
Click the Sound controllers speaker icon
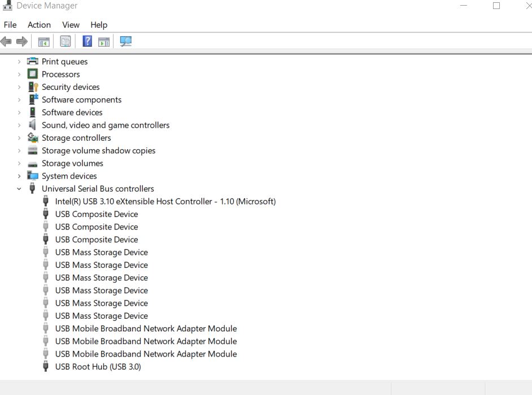click(32, 125)
